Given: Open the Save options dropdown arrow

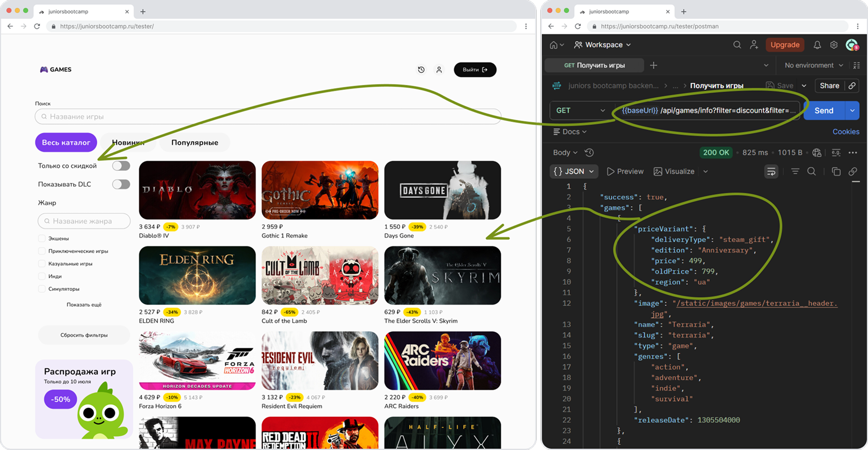Looking at the screenshot, I should [x=804, y=85].
